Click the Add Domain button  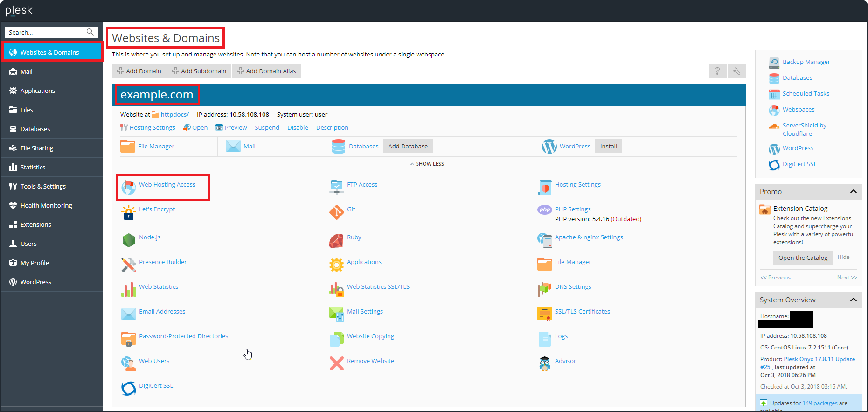click(139, 71)
